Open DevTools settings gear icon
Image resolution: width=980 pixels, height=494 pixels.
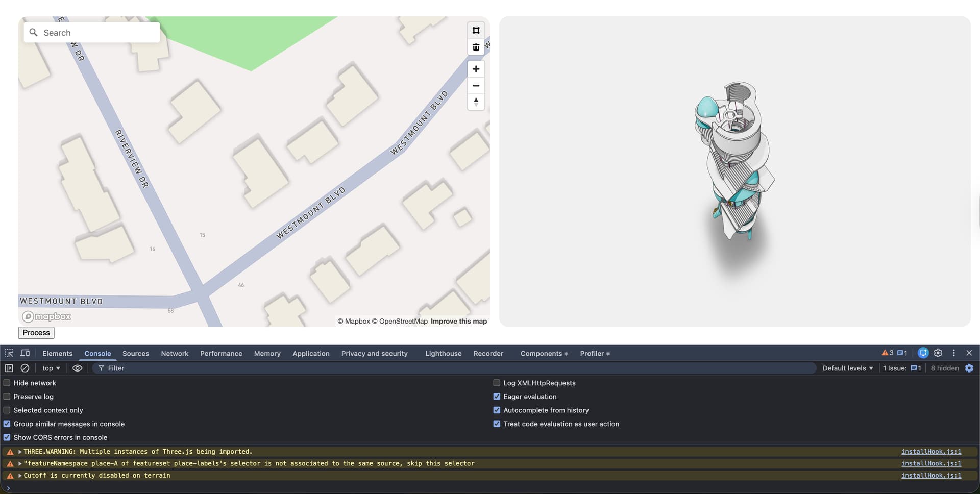coord(938,353)
